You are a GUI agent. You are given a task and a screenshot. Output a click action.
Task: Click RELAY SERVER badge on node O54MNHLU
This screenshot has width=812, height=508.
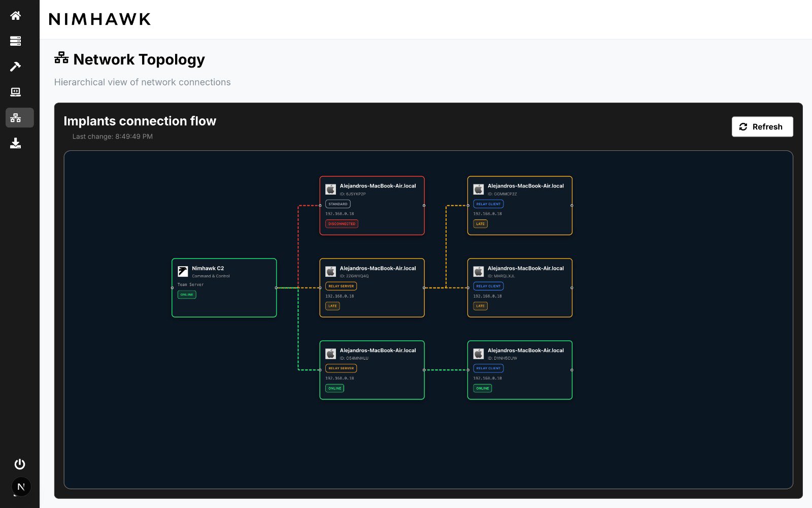click(341, 368)
